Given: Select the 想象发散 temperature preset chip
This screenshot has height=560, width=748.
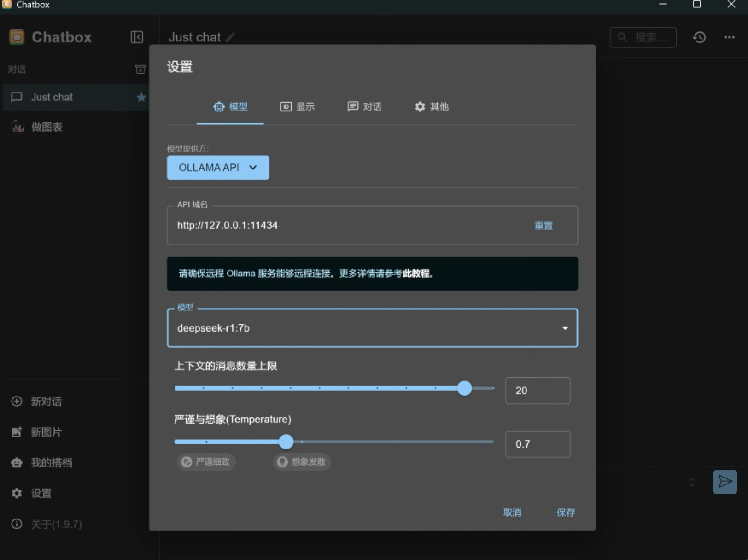Looking at the screenshot, I should coord(302,462).
